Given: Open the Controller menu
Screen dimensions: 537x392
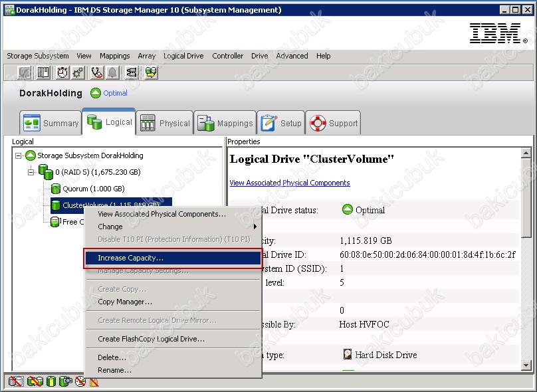Looking at the screenshot, I should click(x=228, y=56).
